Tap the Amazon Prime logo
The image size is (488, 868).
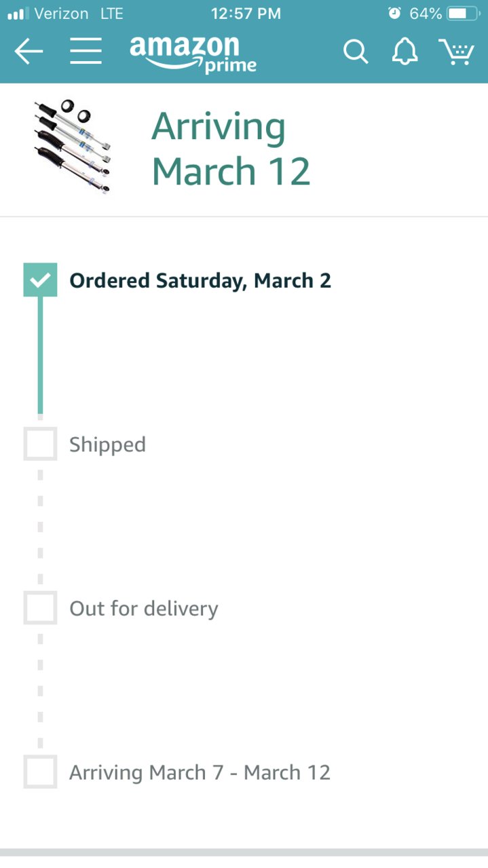click(193, 53)
